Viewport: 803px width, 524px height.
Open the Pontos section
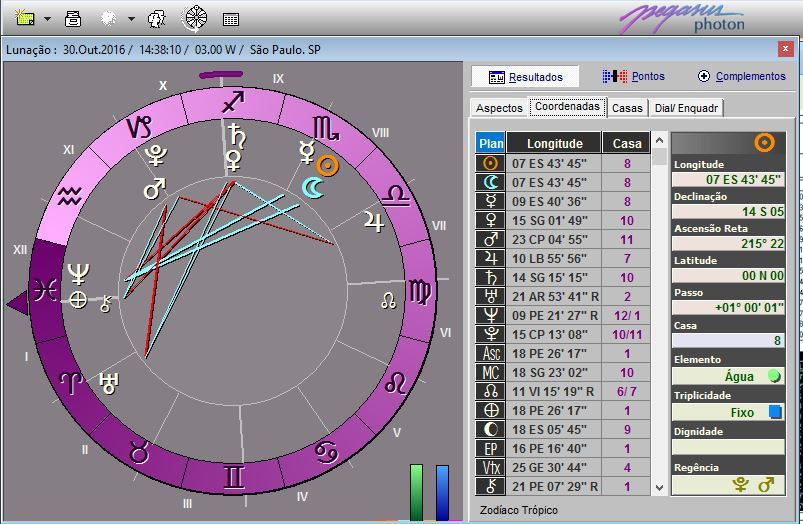point(634,76)
